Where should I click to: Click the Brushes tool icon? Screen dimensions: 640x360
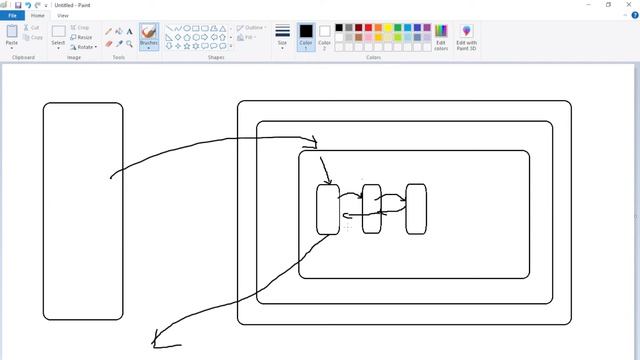(x=149, y=31)
